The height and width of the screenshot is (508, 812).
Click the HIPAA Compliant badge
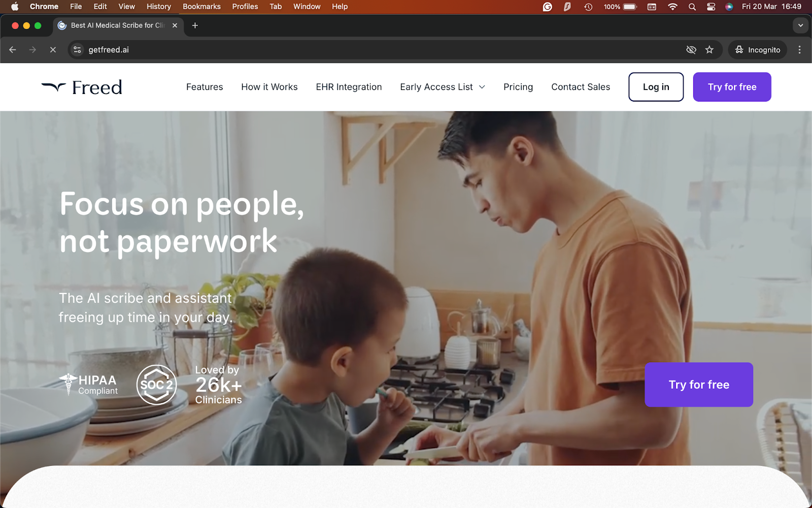click(x=88, y=385)
